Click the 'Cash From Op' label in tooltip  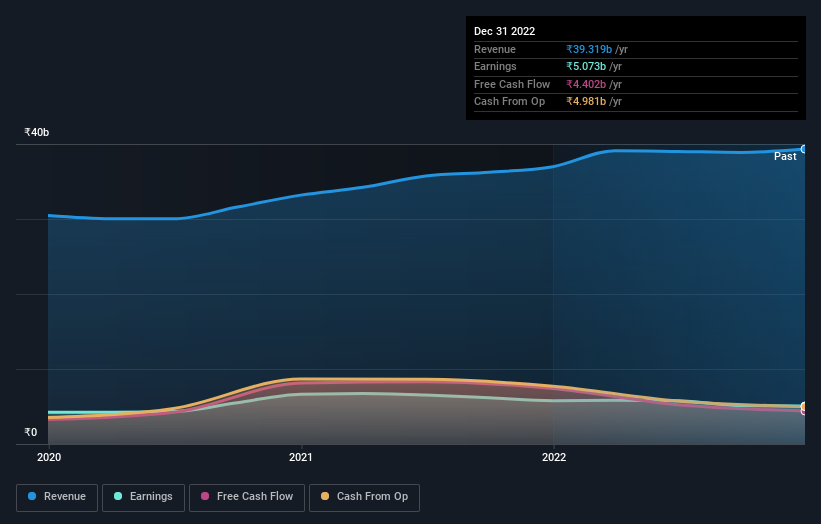509,102
